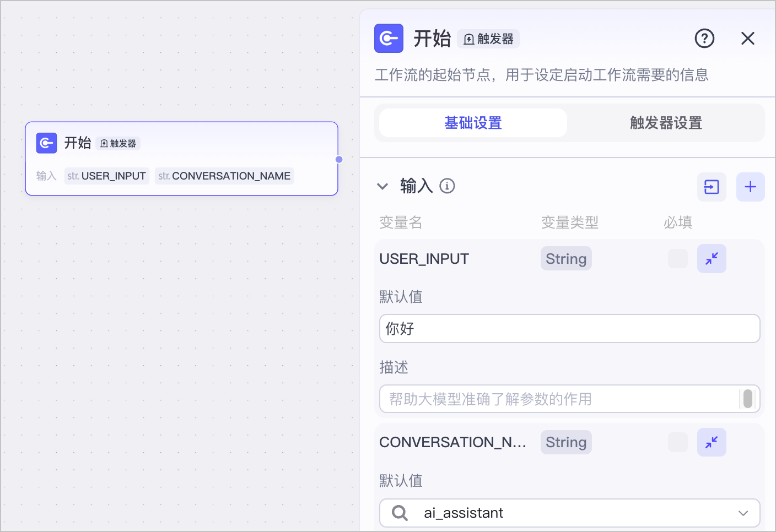This screenshot has width=776, height=532.
Task: Click the panel header 开始 logo icon
Action: (x=389, y=39)
